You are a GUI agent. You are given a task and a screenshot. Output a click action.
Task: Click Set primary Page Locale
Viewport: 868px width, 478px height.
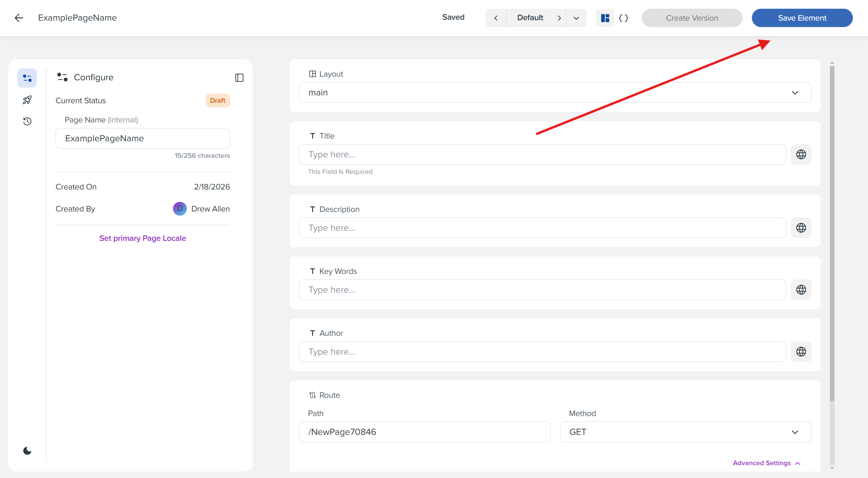tap(142, 238)
